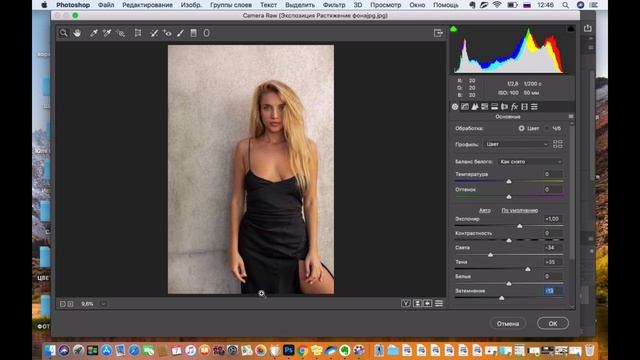Toggle full screen mode icon in toolbar
The height and width of the screenshot is (360, 640).
[x=438, y=33]
